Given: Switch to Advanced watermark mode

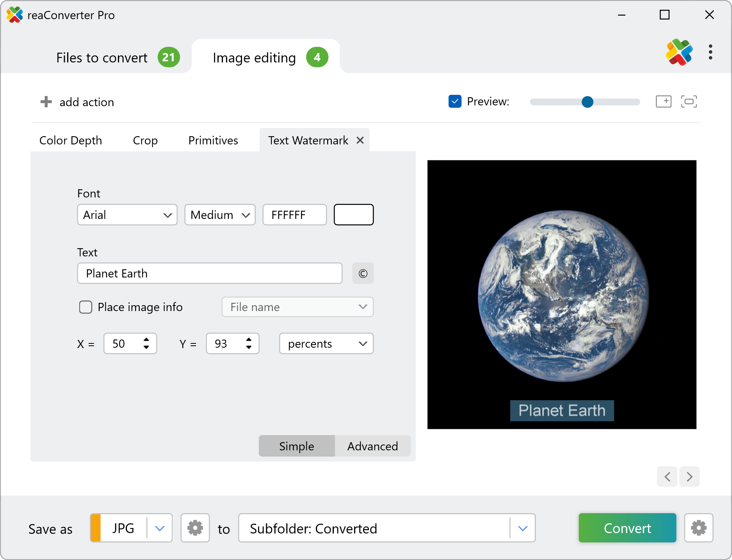Looking at the screenshot, I should pos(372,446).
